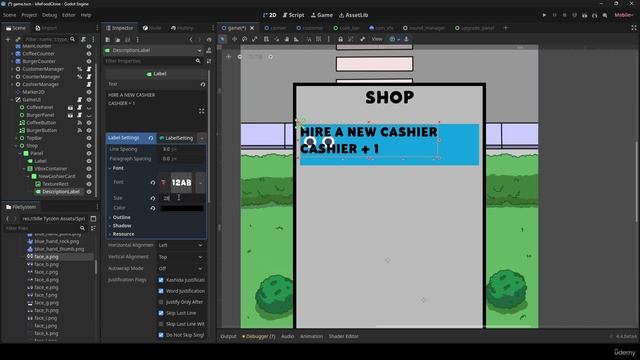Switch to the AssetLib workspace

coord(353,15)
